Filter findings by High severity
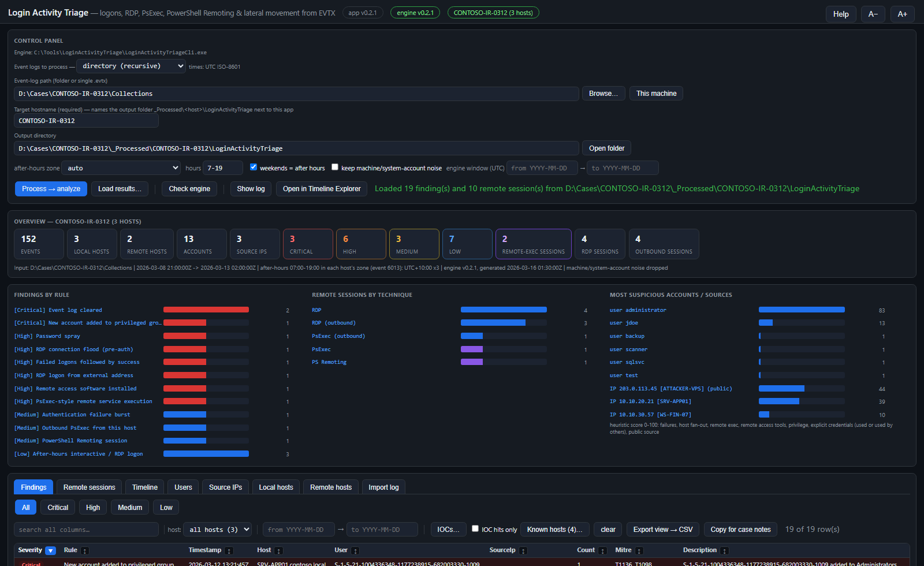This screenshot has height=566, width=924. [x=93, y=508]
